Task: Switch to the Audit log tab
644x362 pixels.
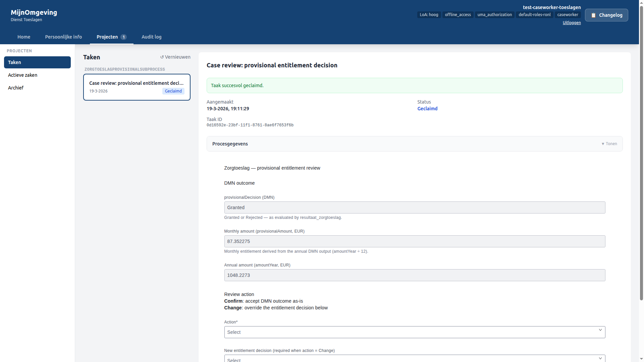Action: [151, 37]
